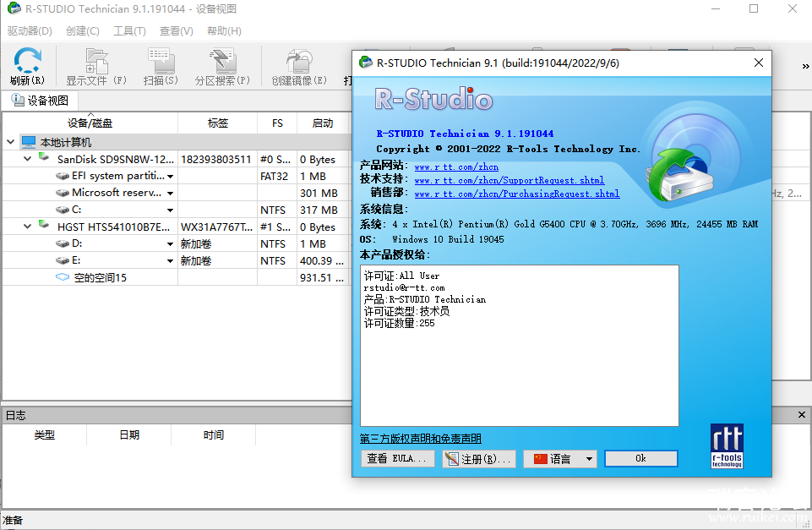812x530 pixels.
Task: Sort by the 标签 column header
Action: [x=217, y=123]
